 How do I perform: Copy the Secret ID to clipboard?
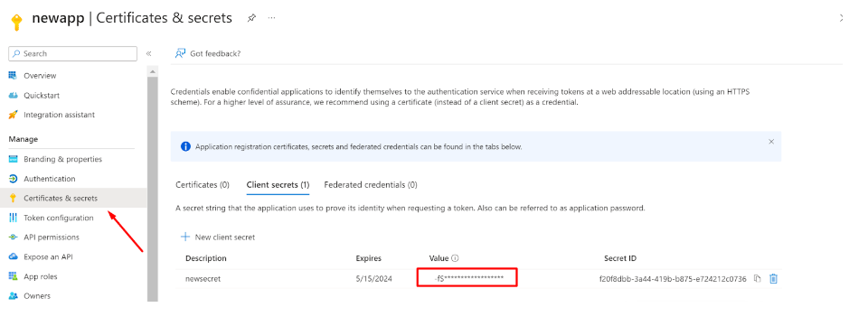click(758, 279)
